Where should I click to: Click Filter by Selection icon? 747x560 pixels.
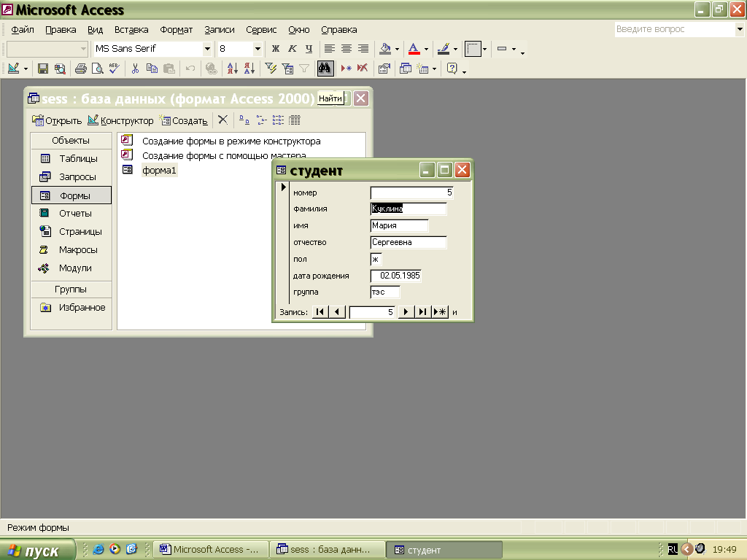tap(271, 69)
